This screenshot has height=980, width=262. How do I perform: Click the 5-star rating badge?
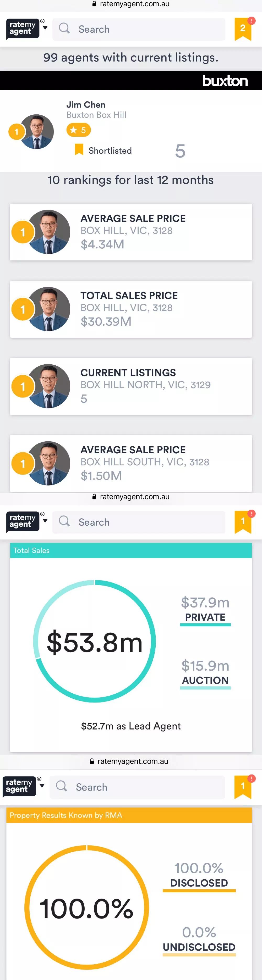(78, 130)
